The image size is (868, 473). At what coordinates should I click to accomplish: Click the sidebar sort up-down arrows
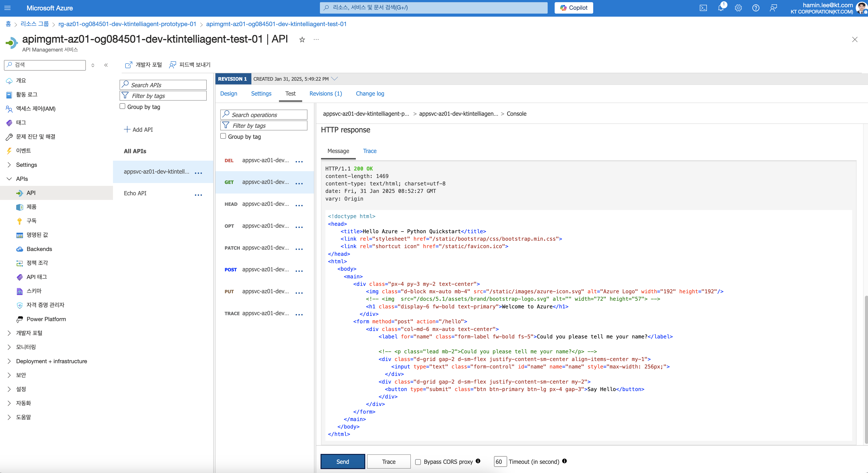[x=93, y=65]
